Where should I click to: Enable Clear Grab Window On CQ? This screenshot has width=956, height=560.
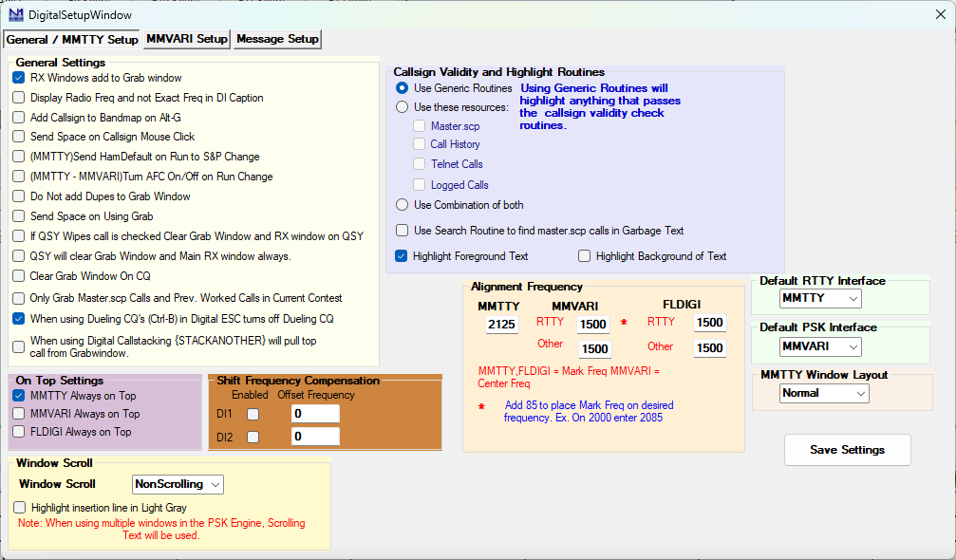(x=19, y=276)
